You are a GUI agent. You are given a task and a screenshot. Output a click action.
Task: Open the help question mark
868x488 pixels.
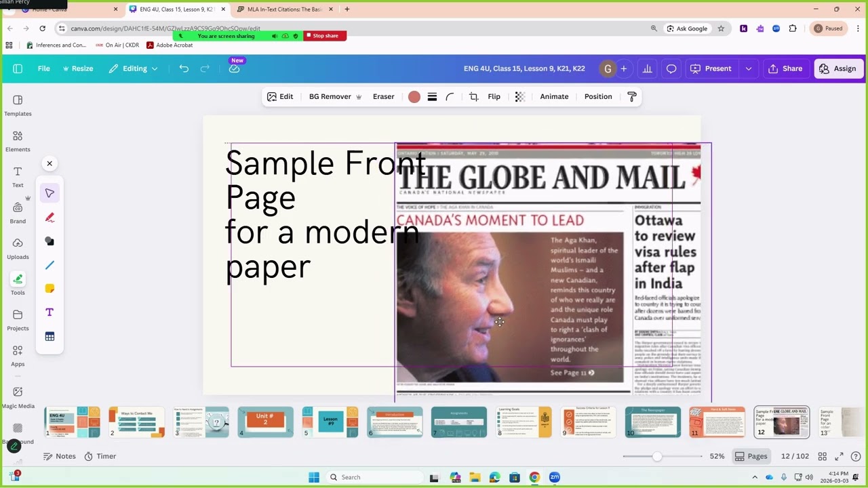tap(856, 456)
